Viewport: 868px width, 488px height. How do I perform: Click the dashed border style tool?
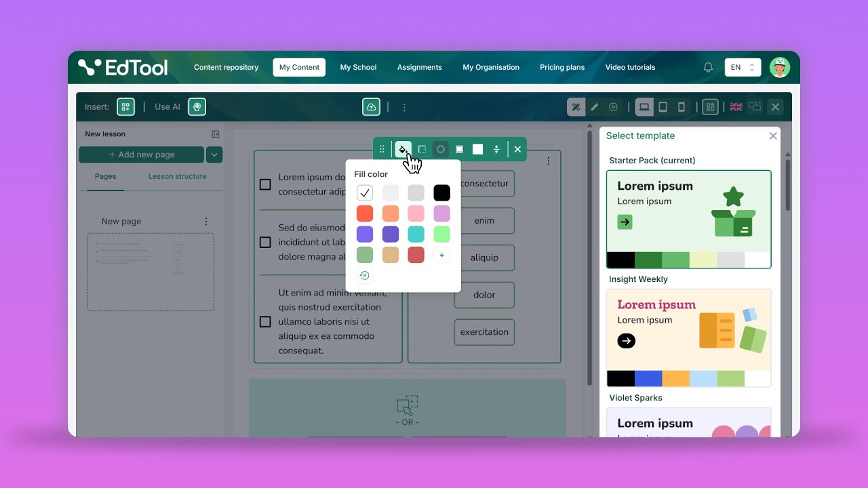[422, 149]
